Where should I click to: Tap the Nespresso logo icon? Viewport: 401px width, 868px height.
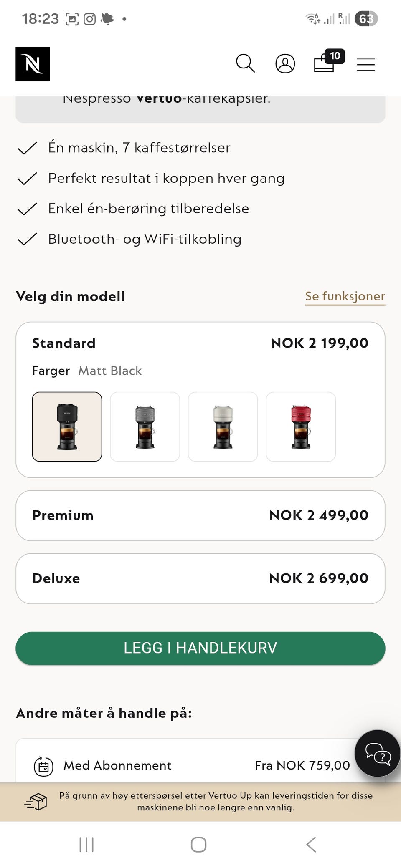(33, 64)
